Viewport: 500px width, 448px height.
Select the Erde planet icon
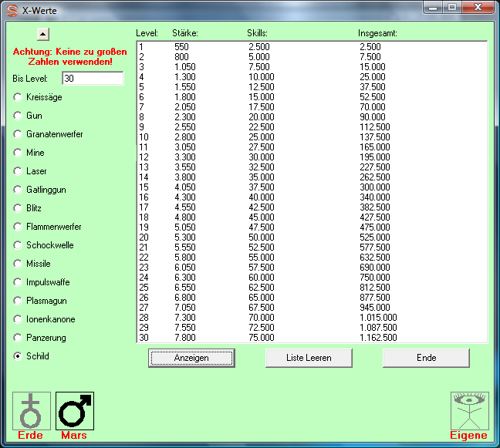coord(31,411)
